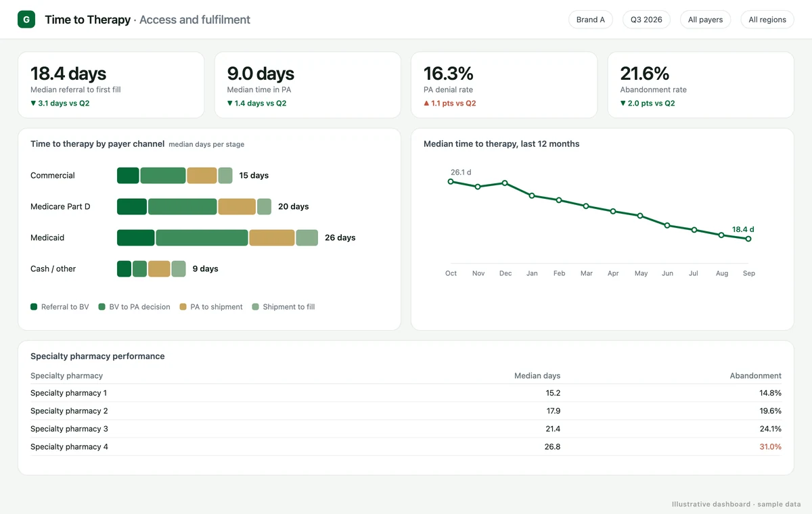This screenshot has width=812, height=514.
Task: Click the '1.4 days vs Q2' change indicator
Action: 256,103
